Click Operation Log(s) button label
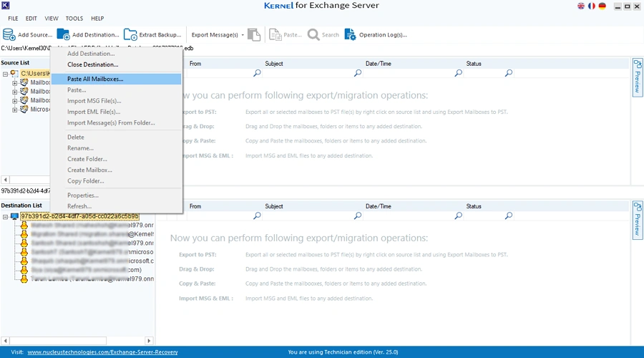 [x=383, y=35]
